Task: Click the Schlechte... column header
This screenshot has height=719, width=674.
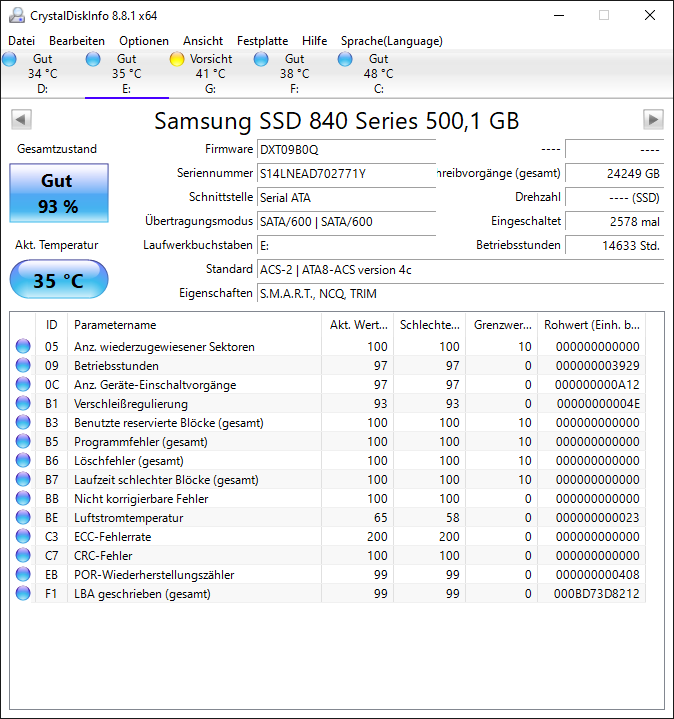Action: (430, 325)
